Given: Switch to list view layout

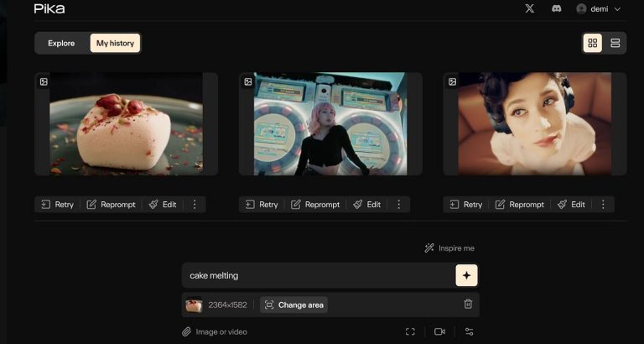Looking at the screenshot, I should coord(615,43).
